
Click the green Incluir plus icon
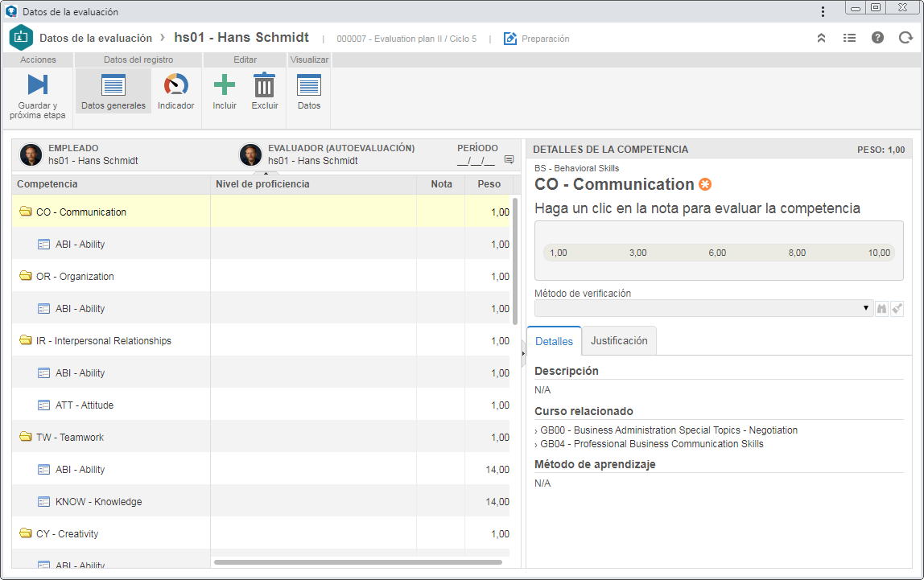[224, 84]
